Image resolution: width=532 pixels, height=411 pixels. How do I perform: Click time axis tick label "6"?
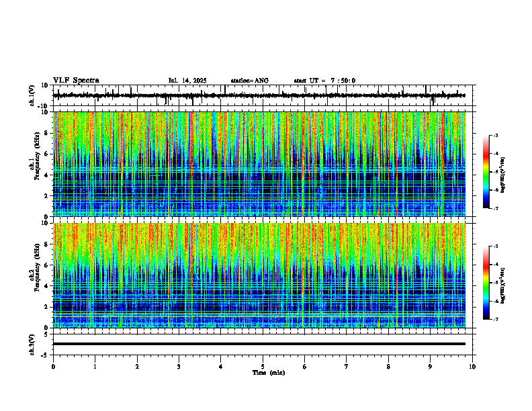click(305, 367)
